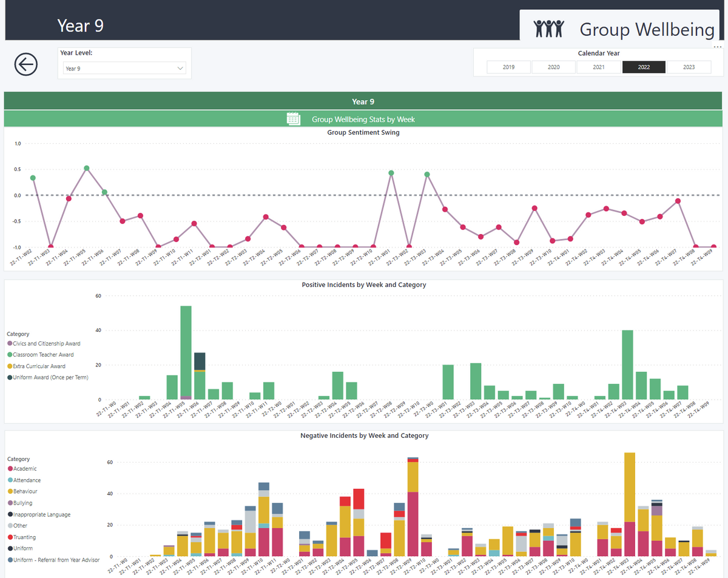Select Academic category in negative legend
The image size is (728, 578).
25,469
